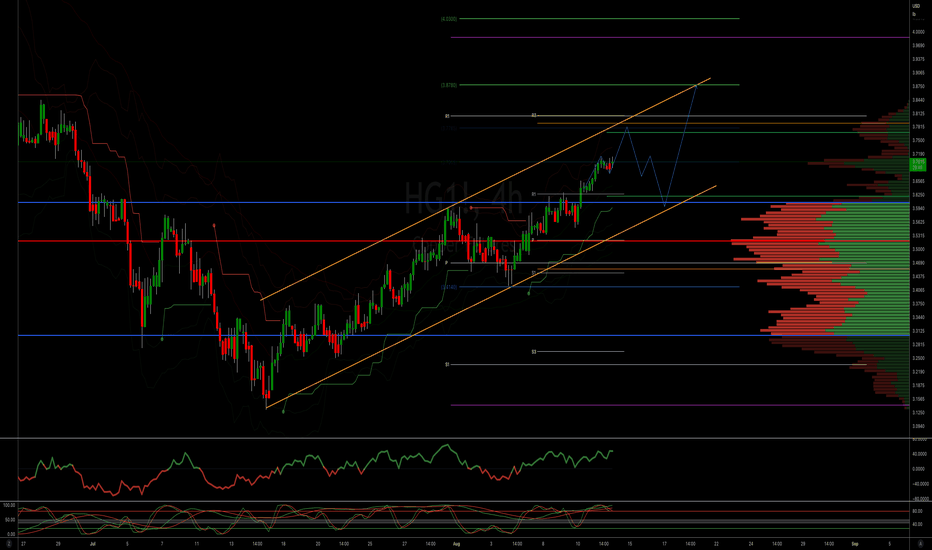The width and height of the screenshot is (932, 550).
Task: Click the 3.5000 price axis label
Action: pyautogui.click(x=918, y=249)
